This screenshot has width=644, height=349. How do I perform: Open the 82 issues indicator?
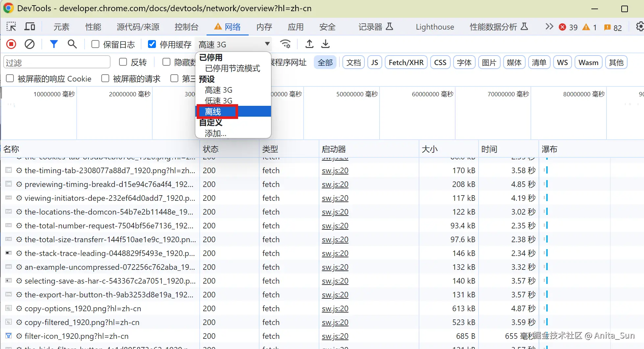[613, 28]
